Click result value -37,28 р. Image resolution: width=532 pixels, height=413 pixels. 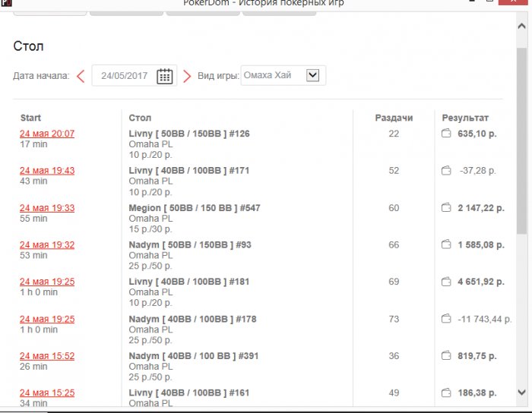478,170
